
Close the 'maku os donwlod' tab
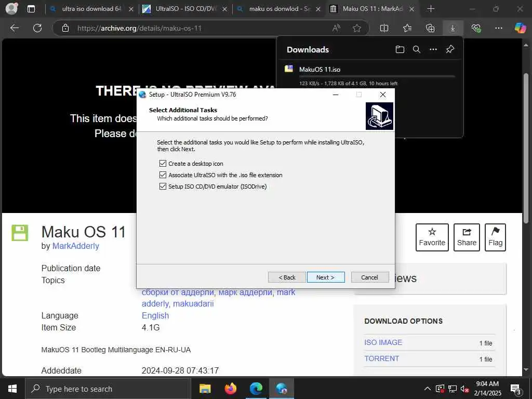point(318,9)
